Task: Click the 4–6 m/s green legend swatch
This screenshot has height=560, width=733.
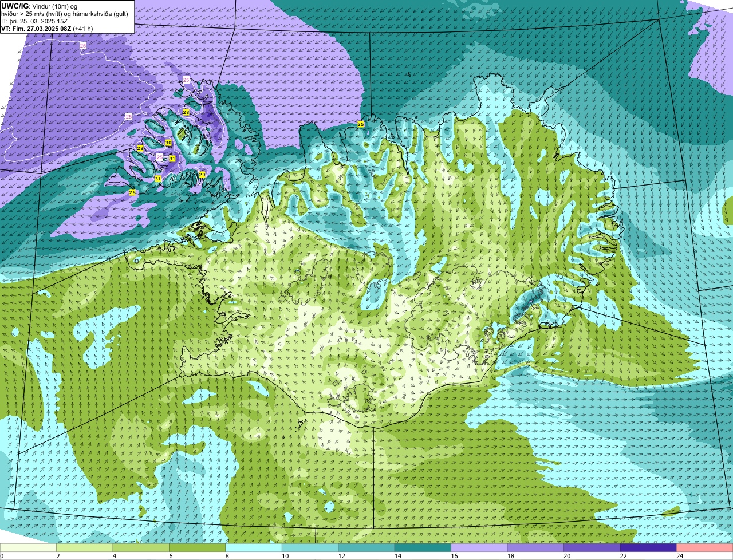Action: 141,547
